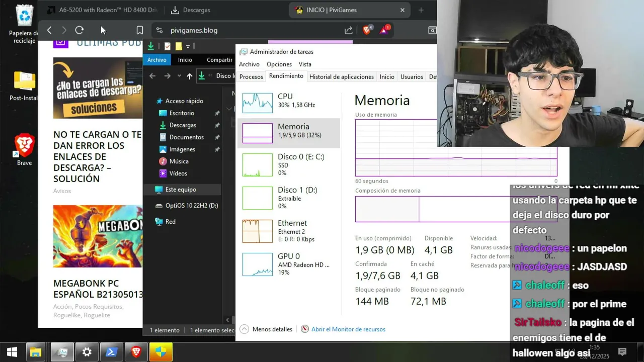Open Archivo menu in Administrador de tareas
The width and height of the screenshot is (644, 362).
pos(249,64)
